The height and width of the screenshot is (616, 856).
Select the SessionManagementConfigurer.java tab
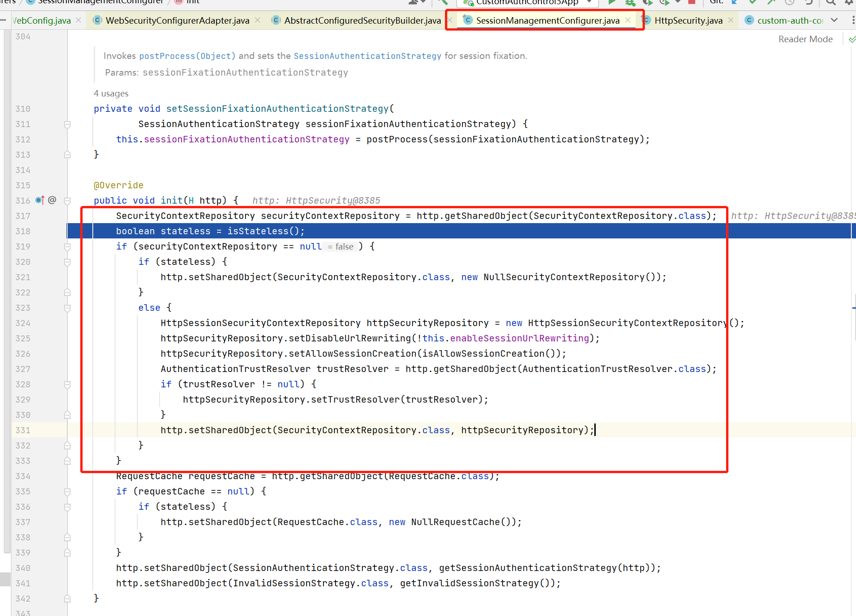(x=548, y=20)
